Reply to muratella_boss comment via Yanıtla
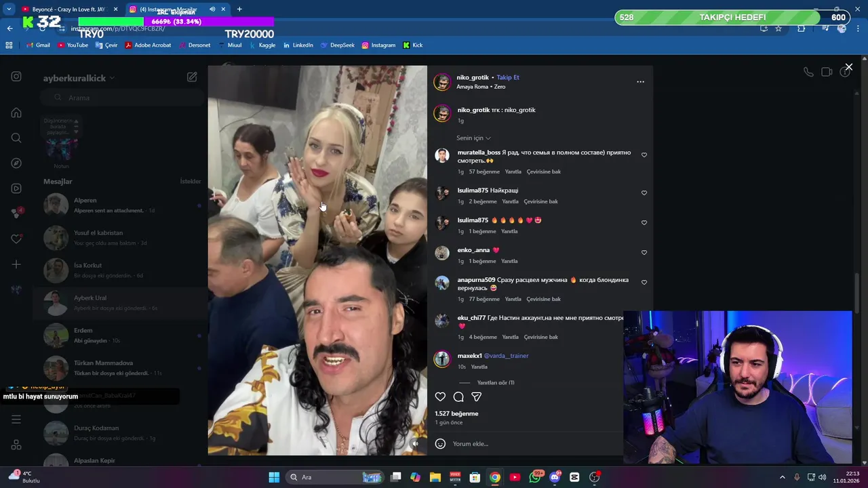 513,171
